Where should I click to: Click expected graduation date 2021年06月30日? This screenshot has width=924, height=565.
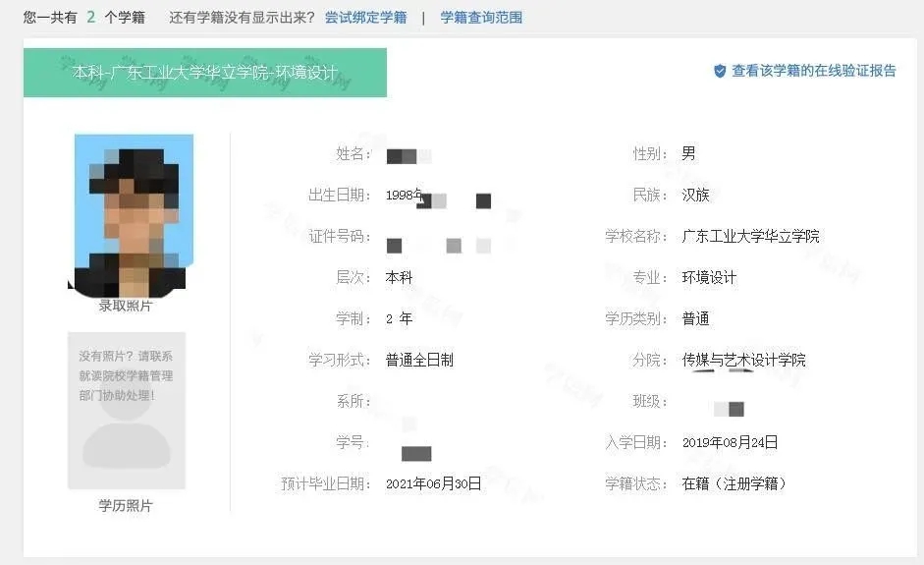pyautogui.click(x=433, y=483)
